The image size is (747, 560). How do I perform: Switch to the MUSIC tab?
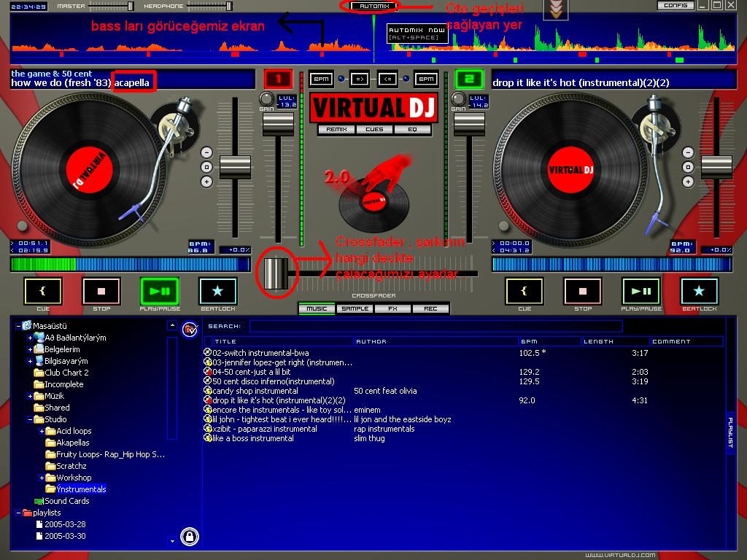click(317, 309)
